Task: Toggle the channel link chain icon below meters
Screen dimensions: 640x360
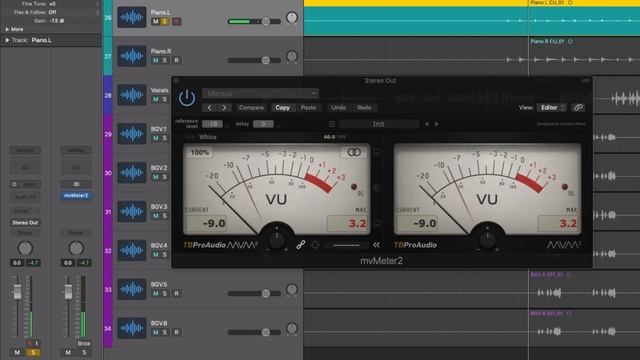Action: click(x=301, y=245)
